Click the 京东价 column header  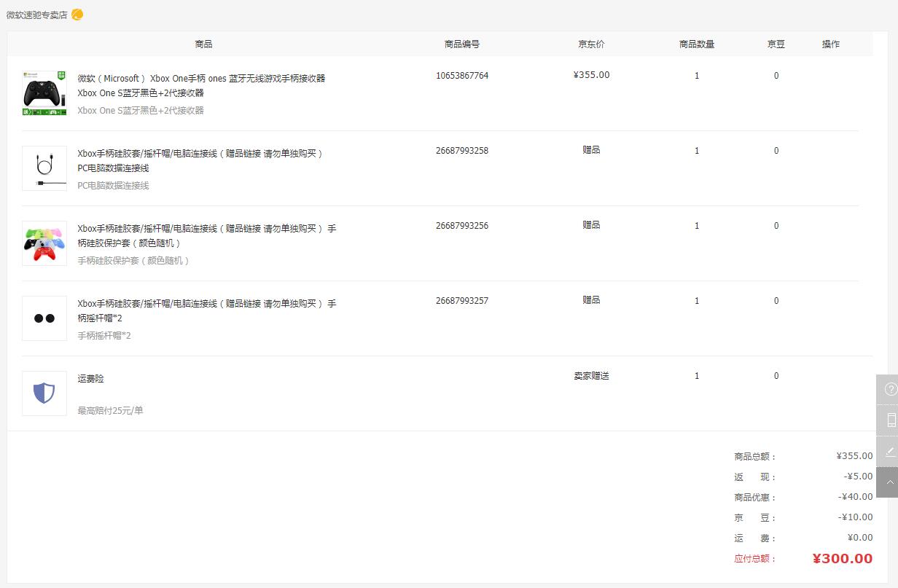(x=591, y=44)
